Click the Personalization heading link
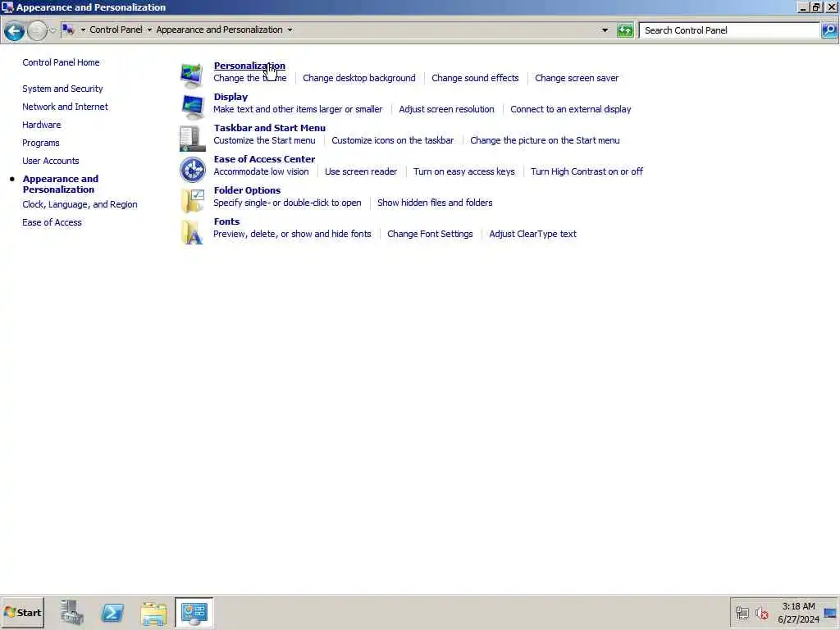The width and height of the screenshot is (840, 630). pyautogui.click(x=249, y=66)
